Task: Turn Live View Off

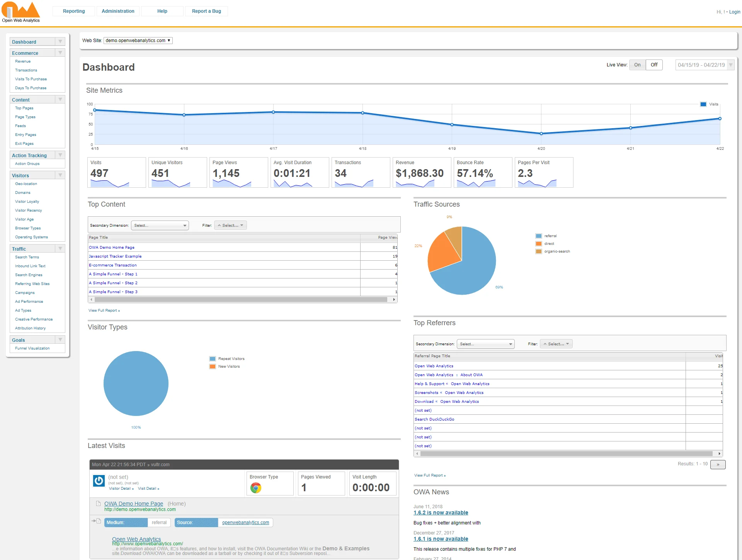Action: pyautogui.click(x=654, y=65)
